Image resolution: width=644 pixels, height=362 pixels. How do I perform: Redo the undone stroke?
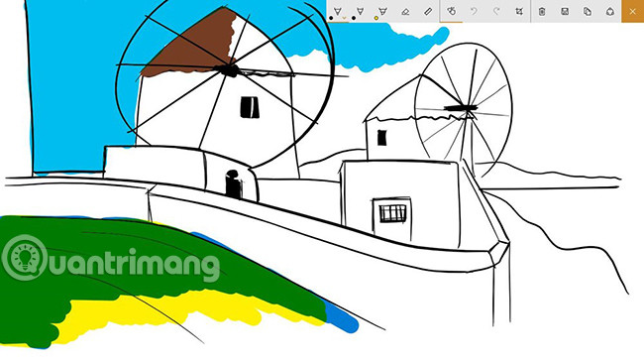pyautogui.click(x=496, y=11)
